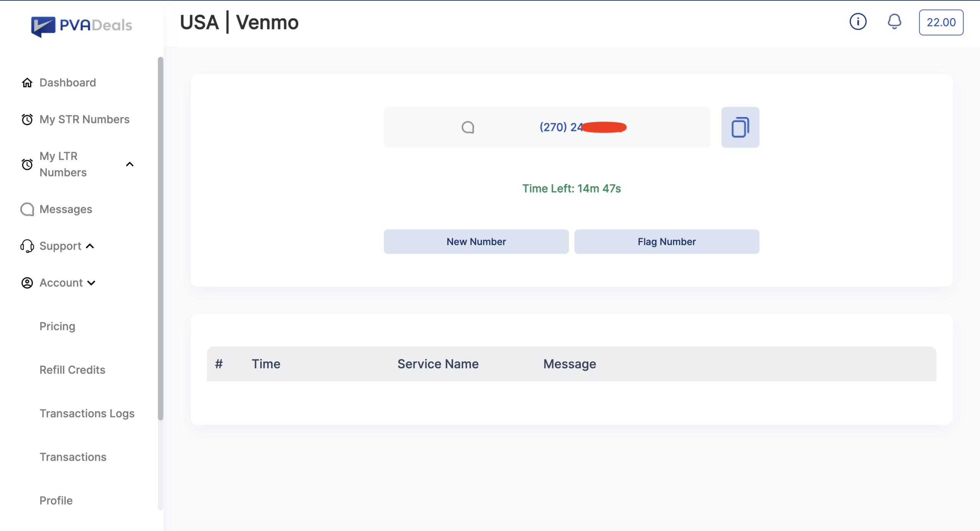Click the # column header
The height and width of the screenshot is (531, 980).
tap(219, 364)
